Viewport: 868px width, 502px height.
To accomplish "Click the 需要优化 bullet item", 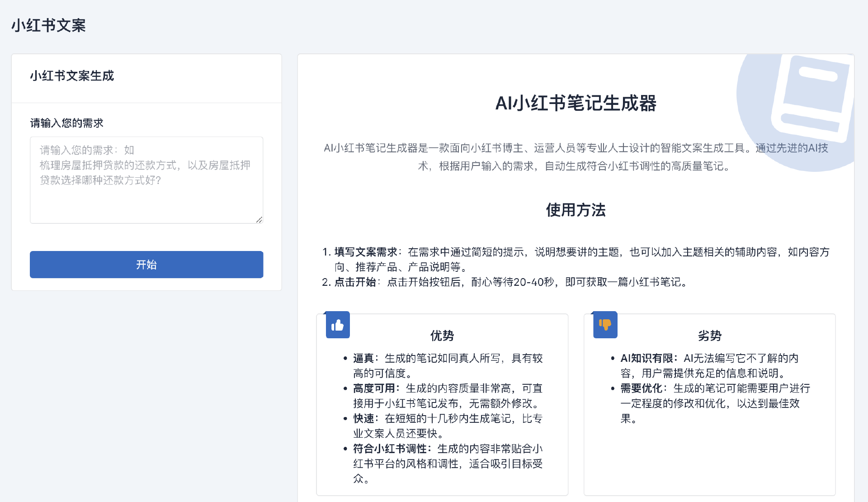I will pos(714,403).
